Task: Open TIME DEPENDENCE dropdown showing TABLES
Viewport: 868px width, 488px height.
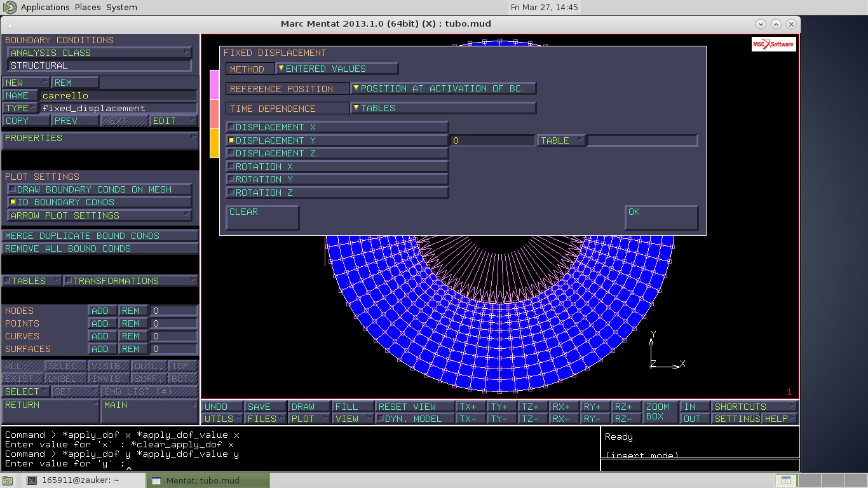Action: point(444,108)
